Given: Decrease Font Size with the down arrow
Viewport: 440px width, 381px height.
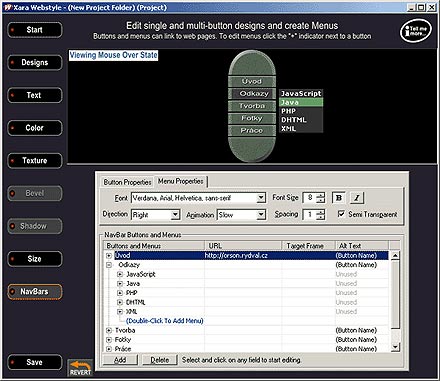Looking at the screenshot, I should (x=320, y=200).
